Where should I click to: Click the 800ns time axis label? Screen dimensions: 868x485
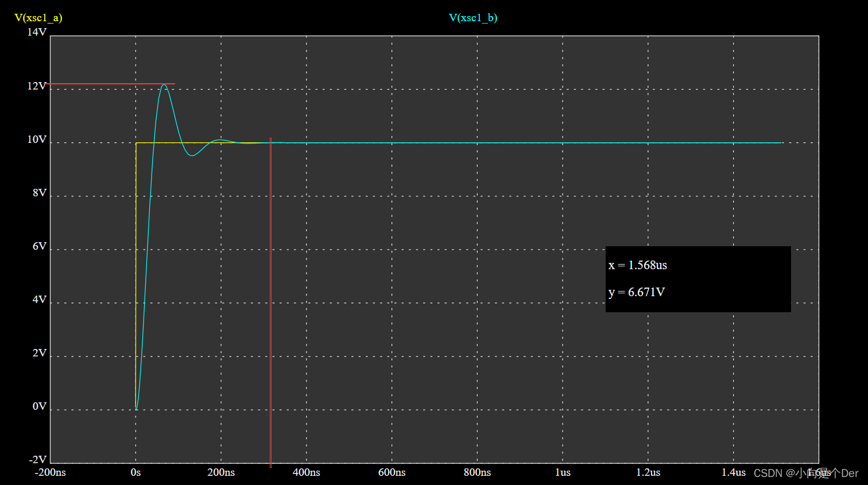478,472
